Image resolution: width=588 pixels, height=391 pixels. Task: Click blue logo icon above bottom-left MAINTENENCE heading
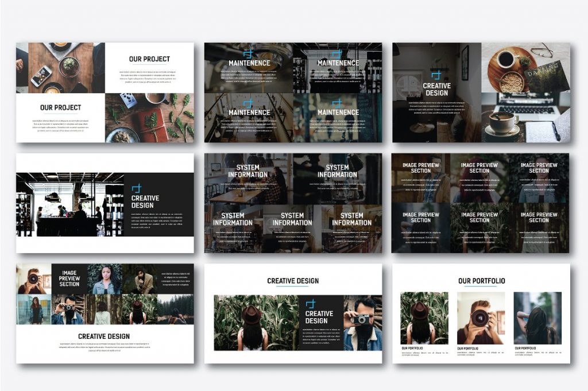click(x=248, y=103)
